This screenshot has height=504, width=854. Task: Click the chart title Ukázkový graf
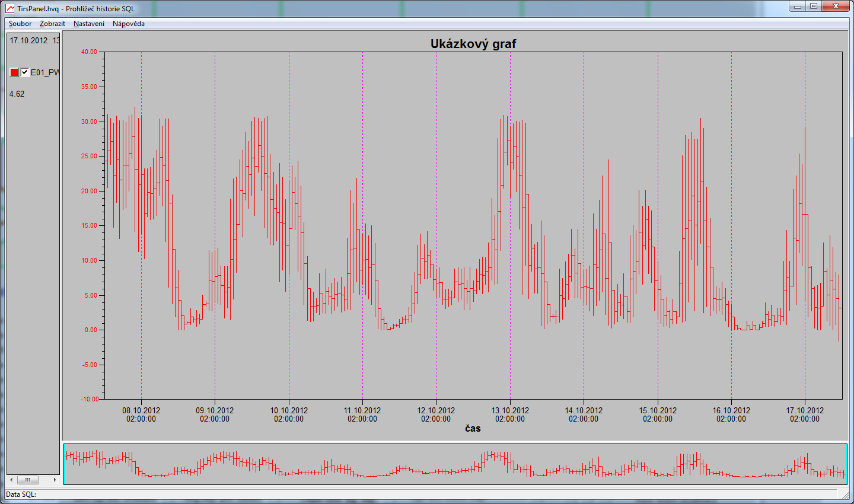pyautogui.click(x=473, y=44)
